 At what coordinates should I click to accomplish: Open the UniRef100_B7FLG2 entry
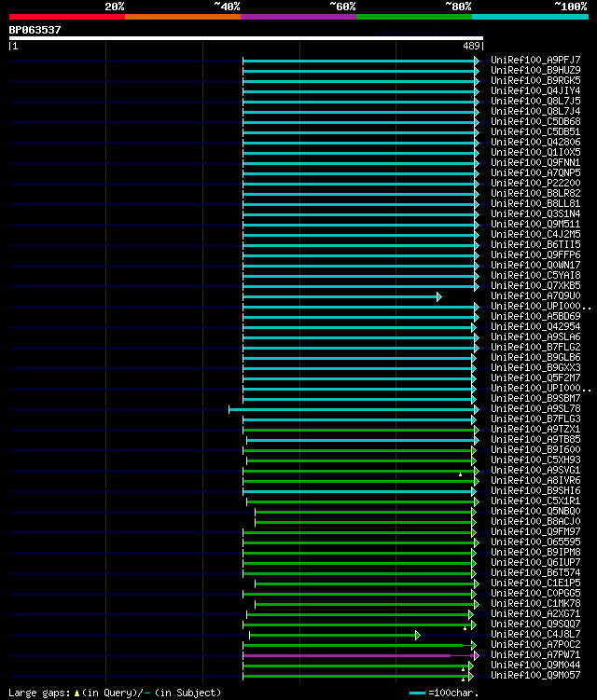[x=535, y=348]
